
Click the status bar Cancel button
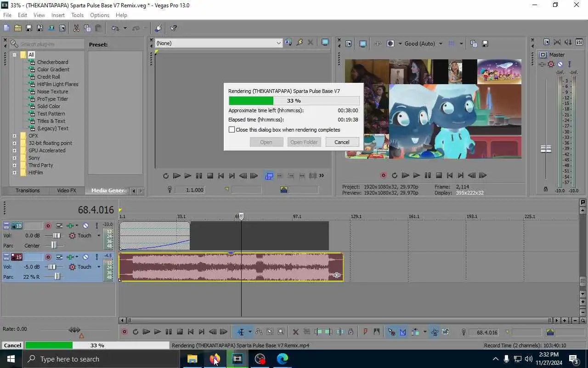(x=12, y=345)
